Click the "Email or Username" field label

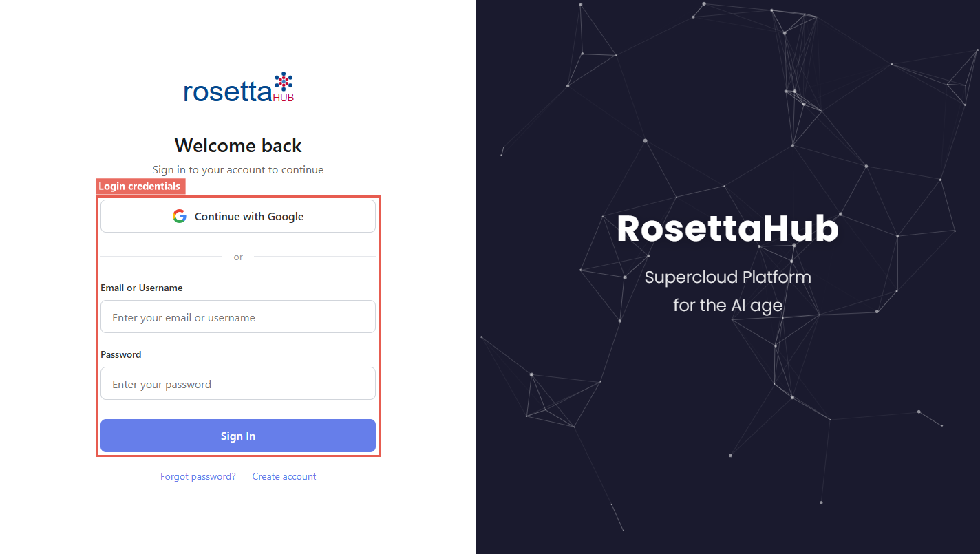click(142, 288)
